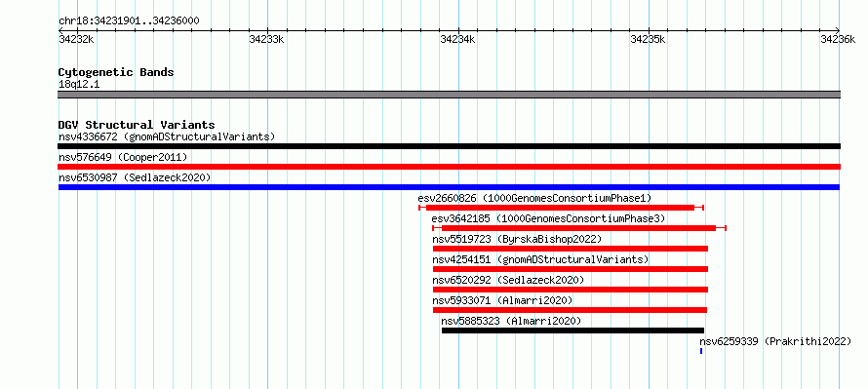Click the DGV Structural Variants track title
The width and height of the screenshot is (868, 389).
point(137,125)
